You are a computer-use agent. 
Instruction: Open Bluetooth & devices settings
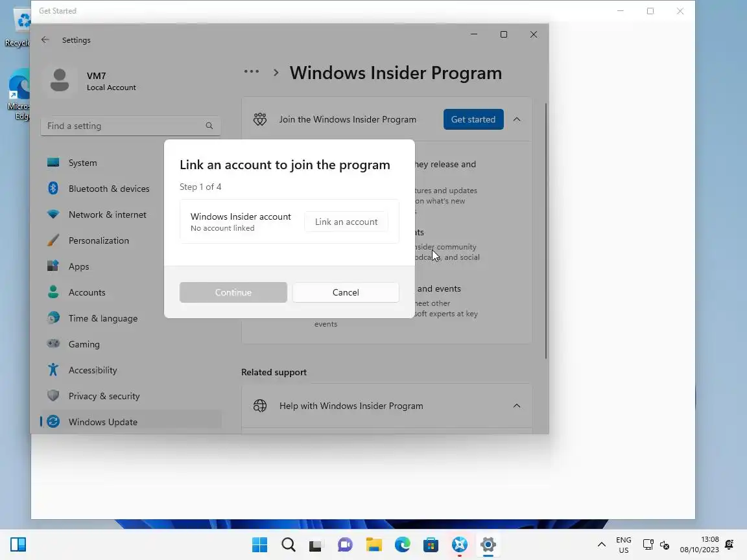[130, 189]
